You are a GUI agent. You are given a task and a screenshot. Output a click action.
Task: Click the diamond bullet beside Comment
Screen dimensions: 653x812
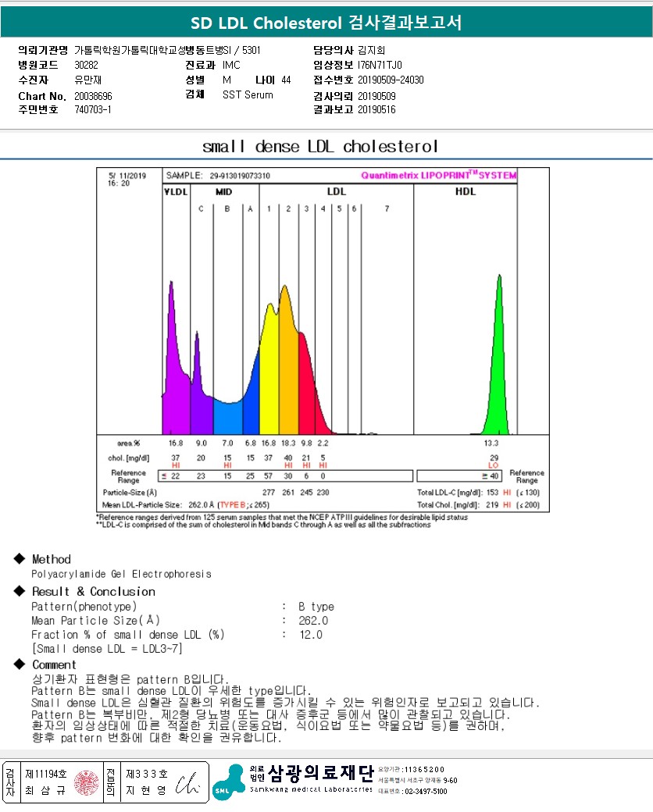pyautogui.click(x=20, y=664)
